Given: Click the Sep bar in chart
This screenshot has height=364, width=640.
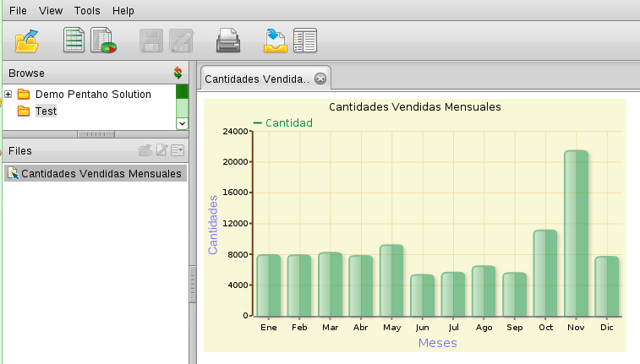Looking at the screenshot, I should tap(515, 294).
